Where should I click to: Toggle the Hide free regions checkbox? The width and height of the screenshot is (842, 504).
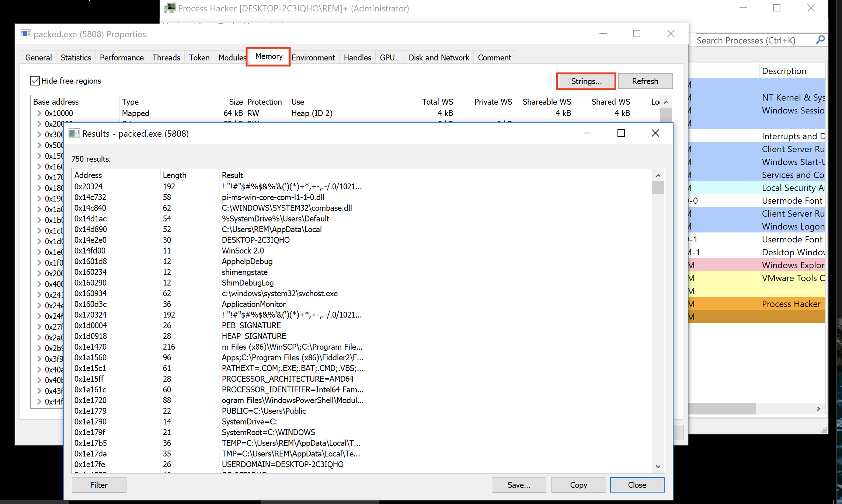click(35, 81)
